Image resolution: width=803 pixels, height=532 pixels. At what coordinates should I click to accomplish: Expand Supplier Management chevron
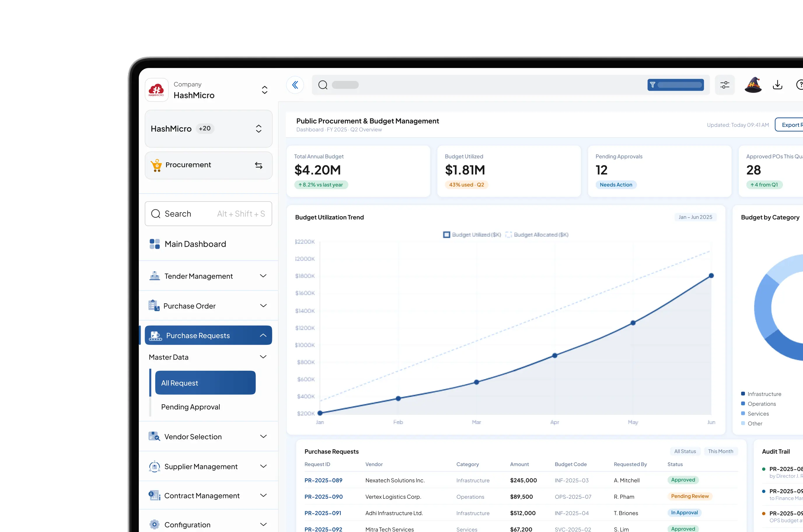tap(263, 466)
